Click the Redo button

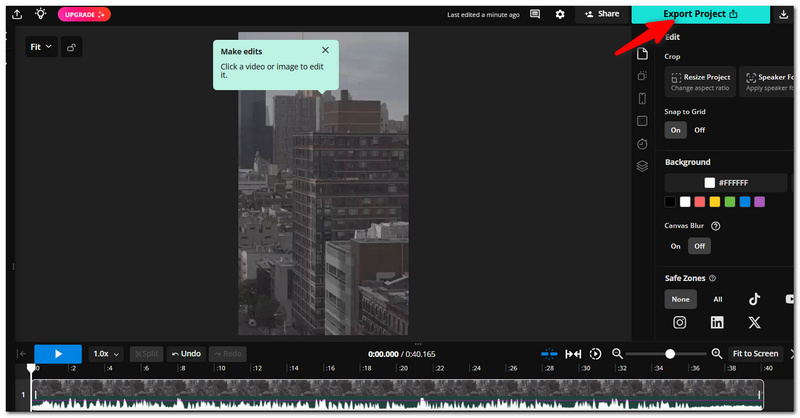[228, 354]
